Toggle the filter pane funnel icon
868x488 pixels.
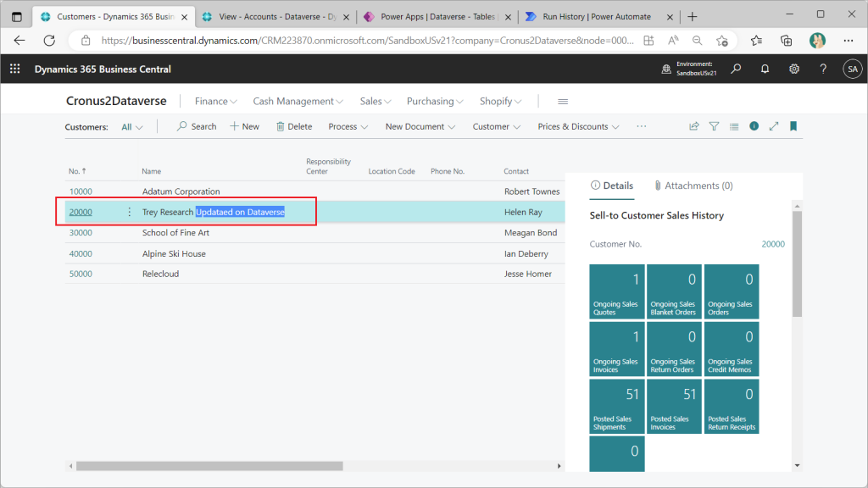714,126
